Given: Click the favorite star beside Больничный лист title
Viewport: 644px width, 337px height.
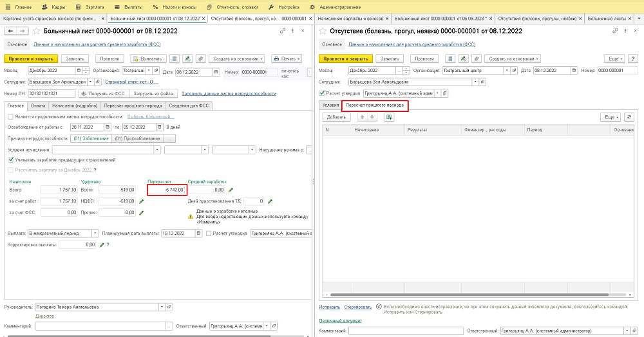Looking at the screenshot, I should click(36, 31).
